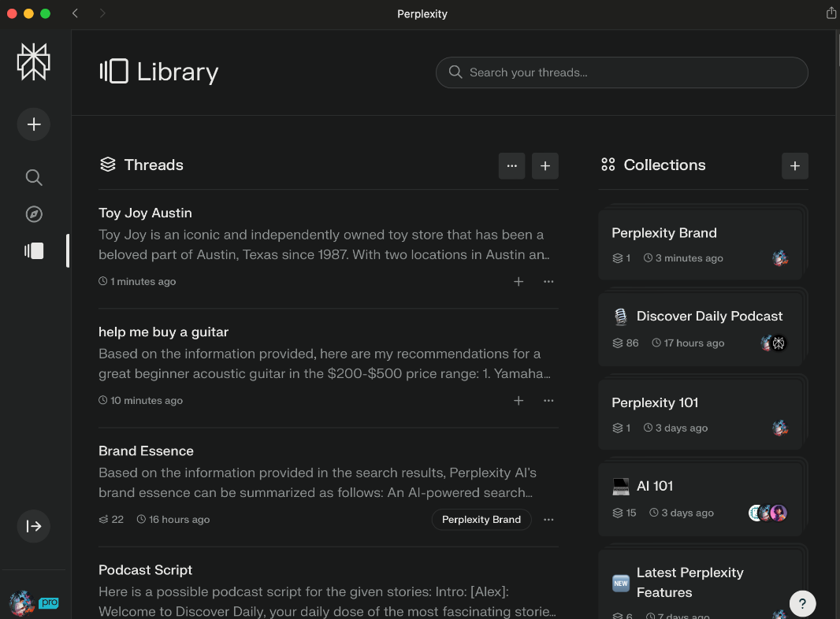
Task: Click the 1 minutes ago timestamp
Action: click(138, 282)
